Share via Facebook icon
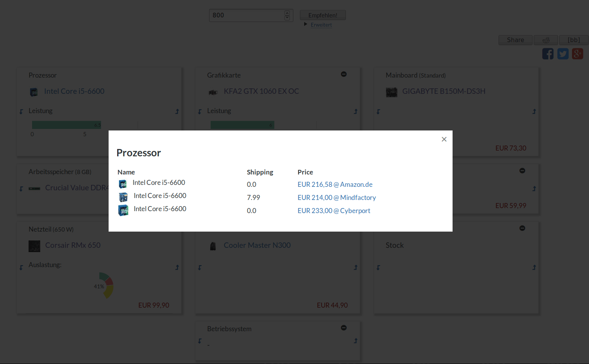Screen dimensions: 589x364 [548, 54]
